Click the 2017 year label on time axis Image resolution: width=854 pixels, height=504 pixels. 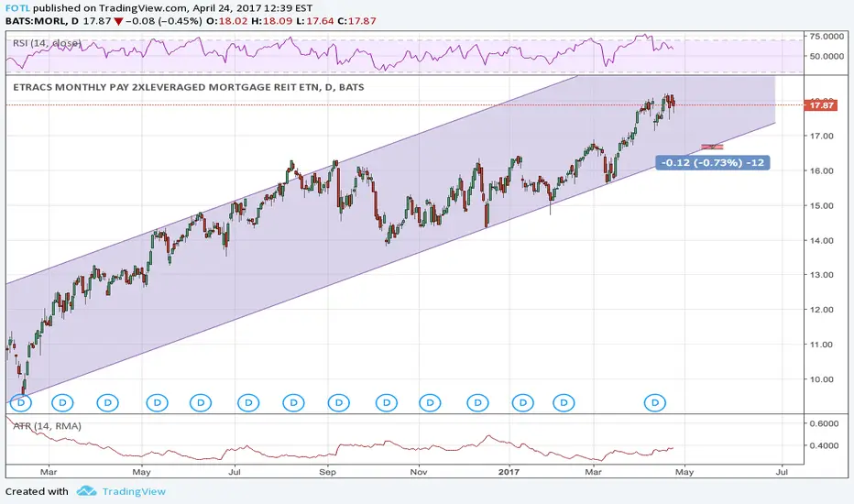tap(509, 472)
